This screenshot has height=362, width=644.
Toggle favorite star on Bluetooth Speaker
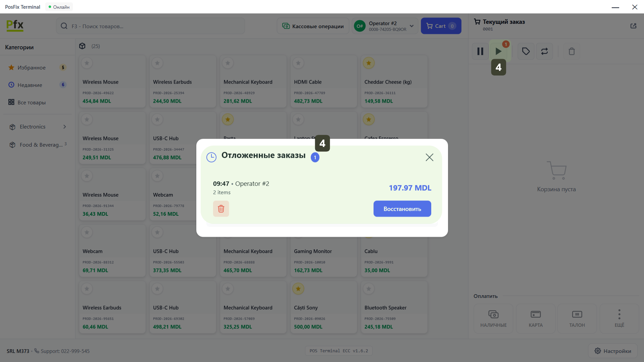click(368, 289)
